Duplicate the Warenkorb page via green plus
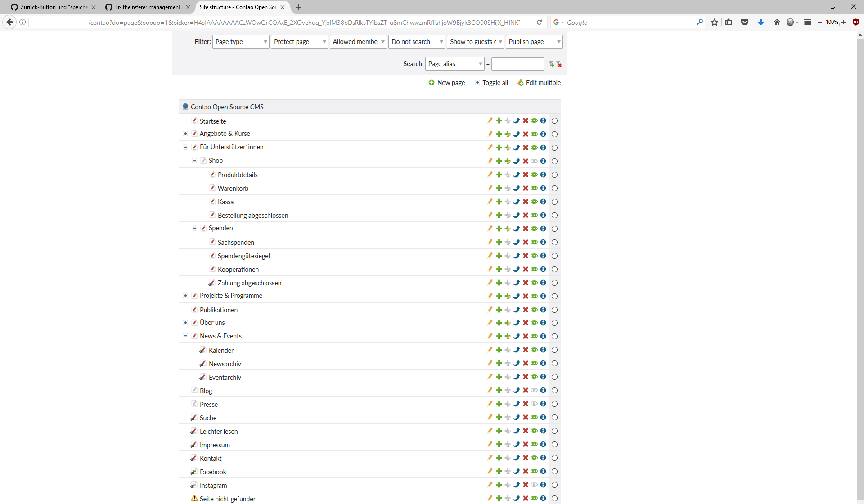Image resolution: width=864 pixels, height=504 pixels. pos(499,188)
